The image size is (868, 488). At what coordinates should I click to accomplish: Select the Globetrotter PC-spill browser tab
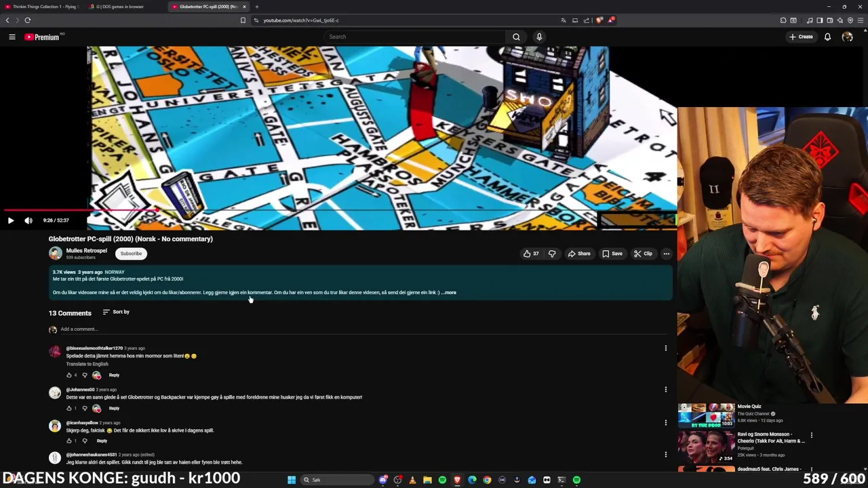(209, 7)
